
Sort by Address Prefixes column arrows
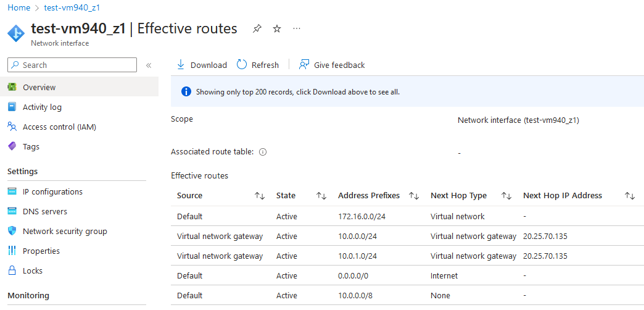click(x=414, y=196)
